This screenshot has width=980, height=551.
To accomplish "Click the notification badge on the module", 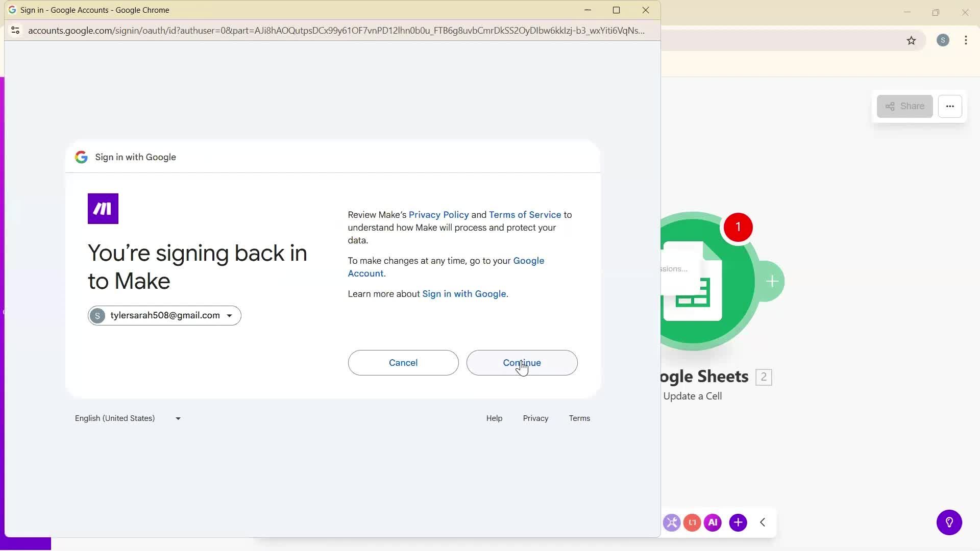I will (x=738, y=227).
